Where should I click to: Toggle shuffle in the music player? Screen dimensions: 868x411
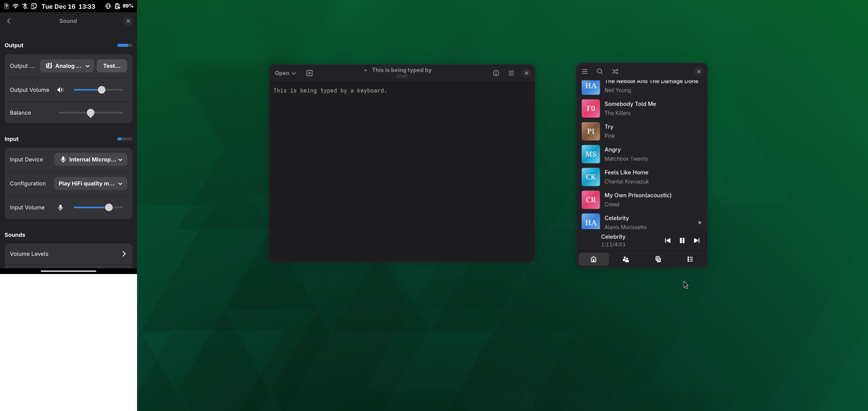[615, 71]
